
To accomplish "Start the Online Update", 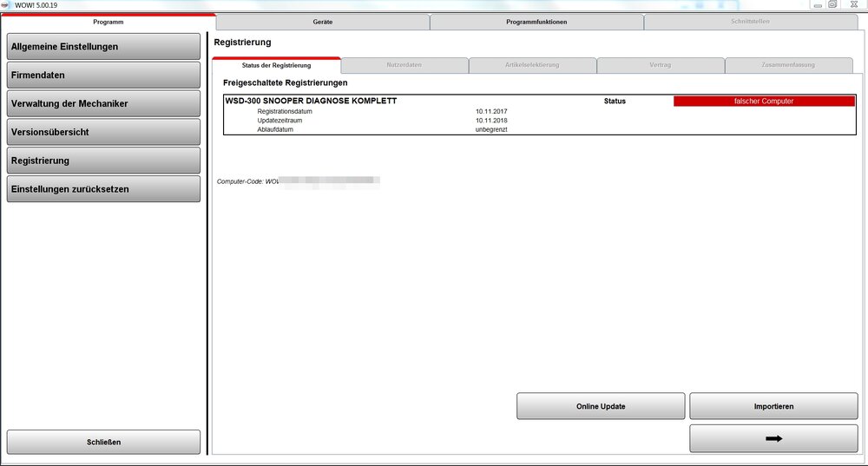I will coord(601,406).
